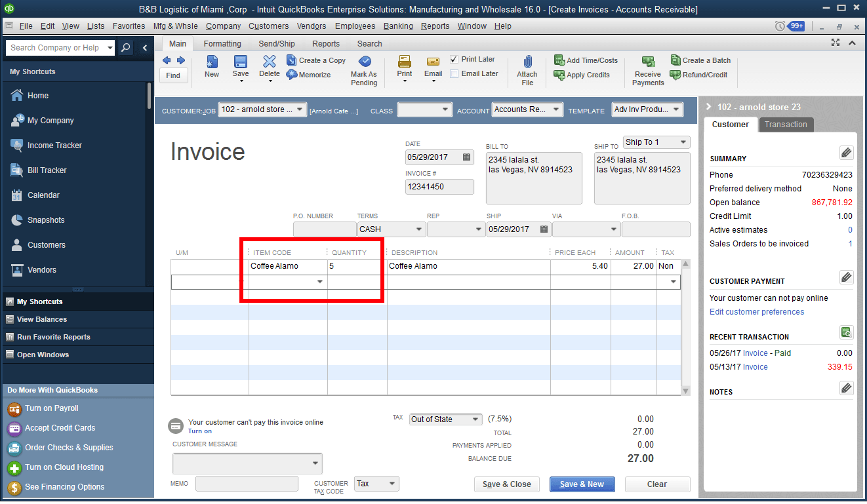Open the Vendors menu
Viewport: 867px width, 504px height.
point(312,26)
